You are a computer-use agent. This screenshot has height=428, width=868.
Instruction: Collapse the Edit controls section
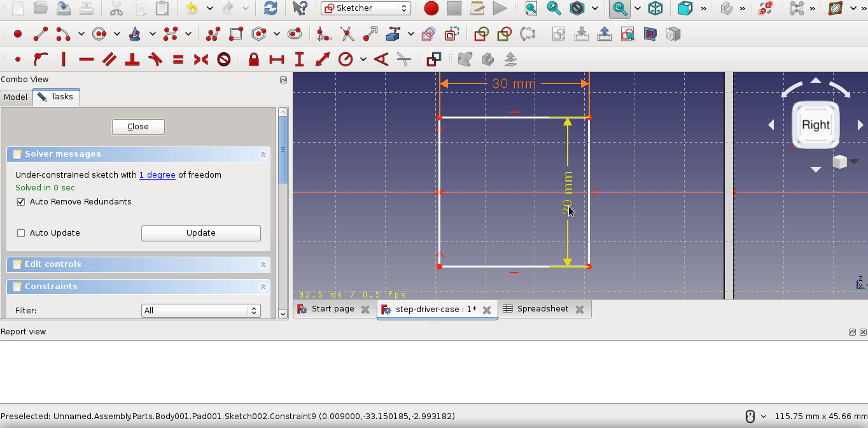click(x=263, y=264)
